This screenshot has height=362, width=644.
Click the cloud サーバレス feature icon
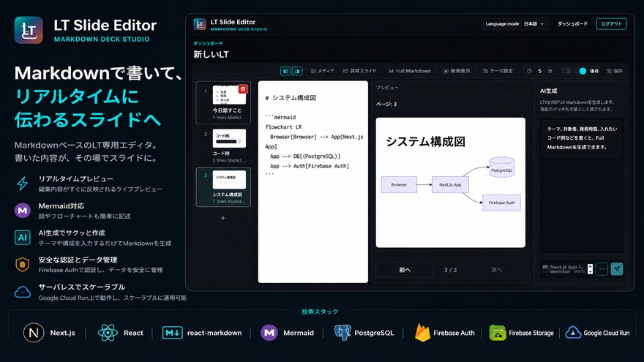(23, 292)
